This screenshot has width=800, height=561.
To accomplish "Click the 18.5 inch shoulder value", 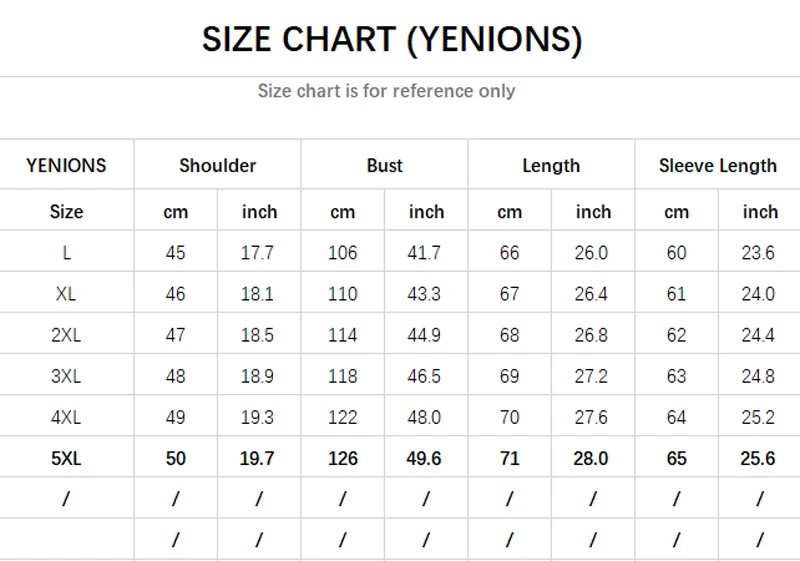I will pos(258,335).
